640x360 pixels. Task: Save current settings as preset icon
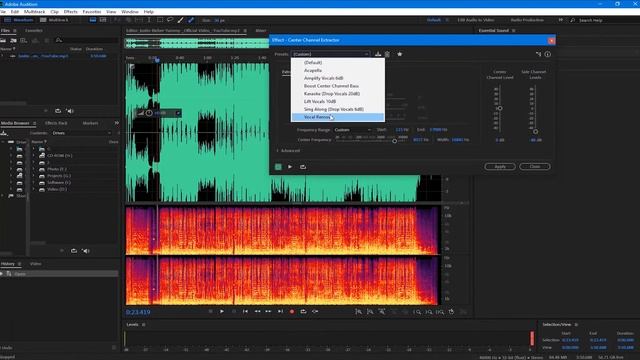coord(378,54)
